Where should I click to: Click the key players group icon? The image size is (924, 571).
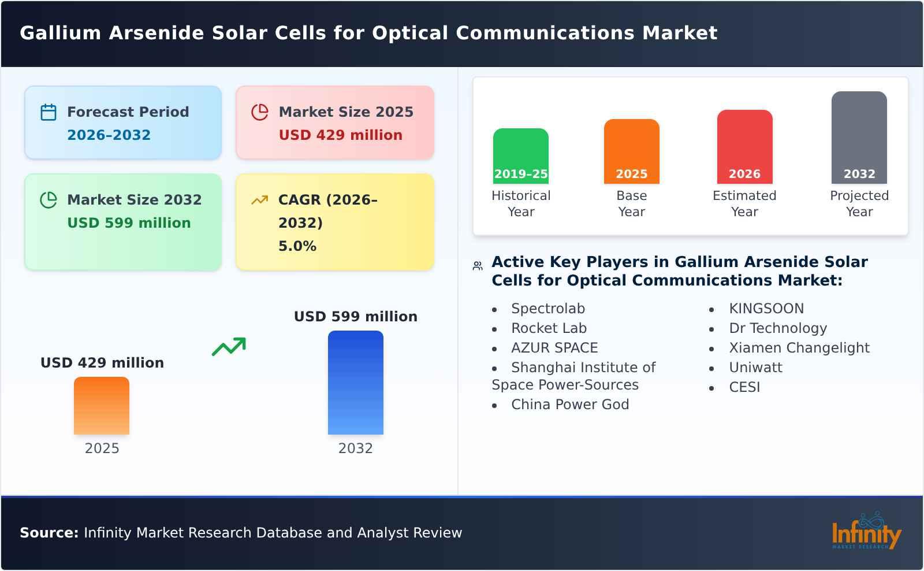pyautogui.click(x=476, y=265)
